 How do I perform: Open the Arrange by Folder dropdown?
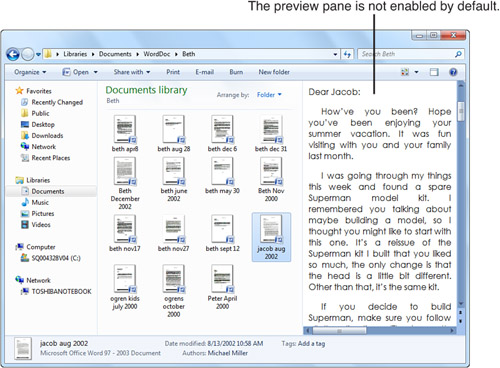tap(269, 95)
